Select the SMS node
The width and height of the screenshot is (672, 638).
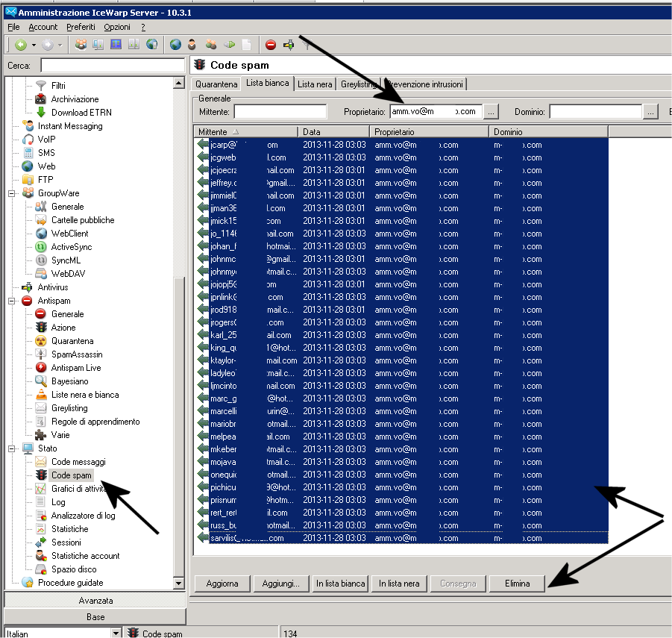pos(46,153)
